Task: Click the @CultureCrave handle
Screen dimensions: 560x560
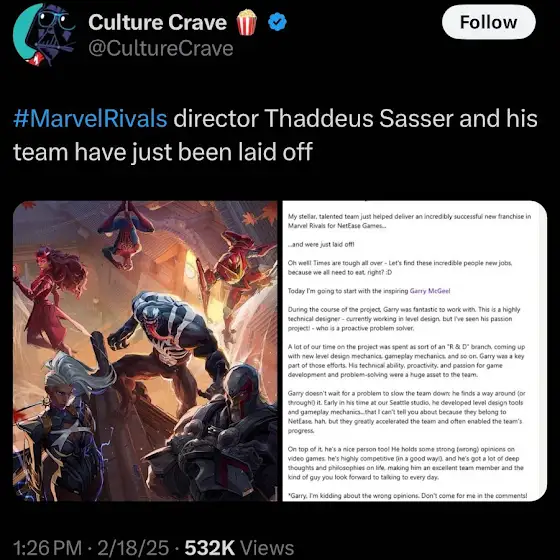Action: [161, 49]
